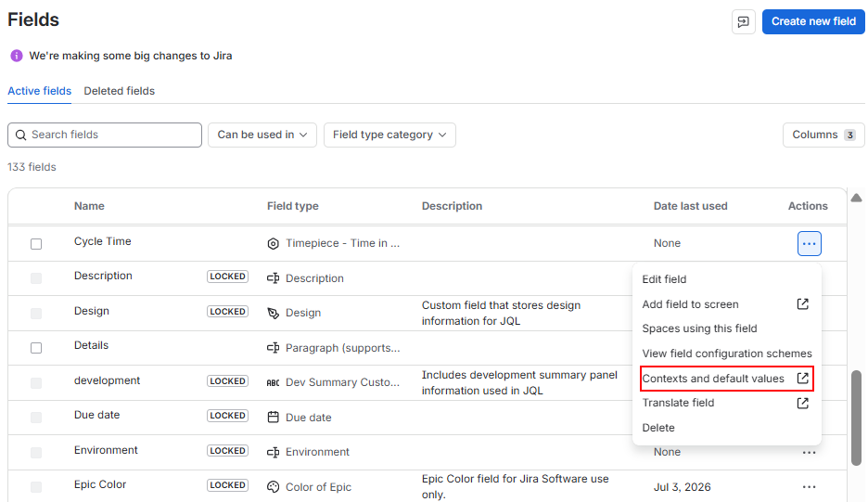Click the purple info icon by Jira changes notice
The height and width of the screenshot is (502, 868).
(x=17, y=56)
